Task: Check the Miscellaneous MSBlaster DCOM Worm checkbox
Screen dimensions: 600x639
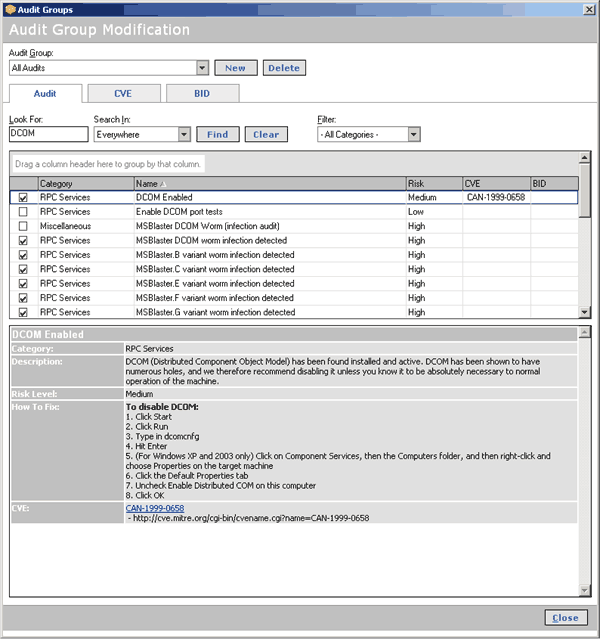Action: click(23, 226)
